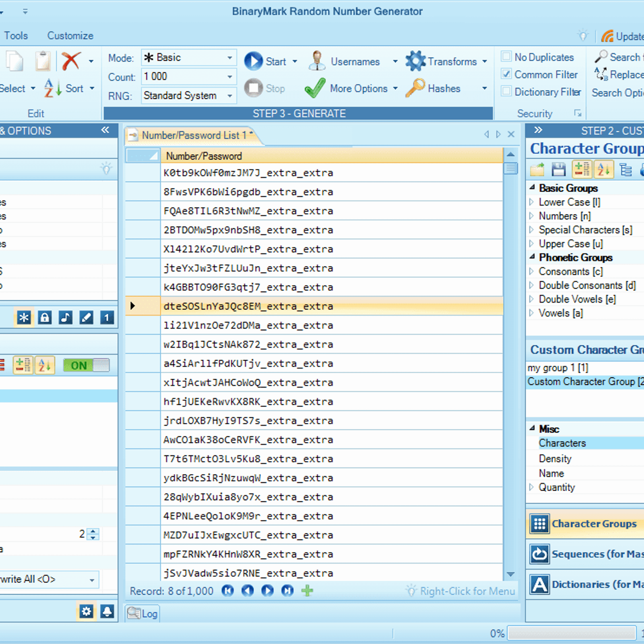Click the save disk icon in Character Groups toolbar
The width and height of the screenshot is (644, 644).
point(558,169)
